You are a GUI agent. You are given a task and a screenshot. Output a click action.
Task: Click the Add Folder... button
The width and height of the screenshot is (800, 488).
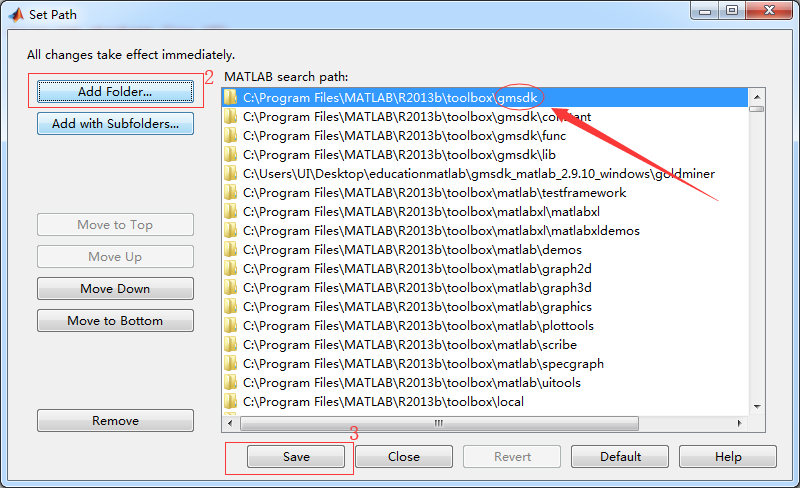[x=115, y=92]
